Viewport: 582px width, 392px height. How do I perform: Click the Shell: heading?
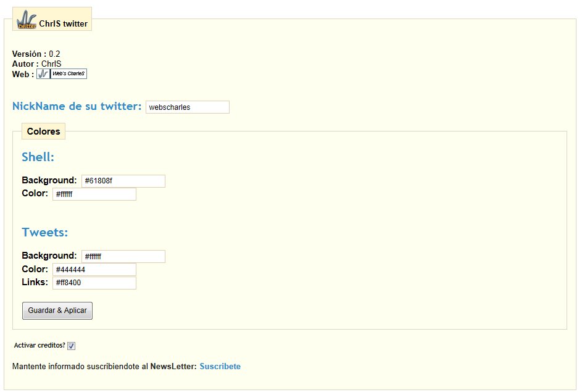click(38, 157)
